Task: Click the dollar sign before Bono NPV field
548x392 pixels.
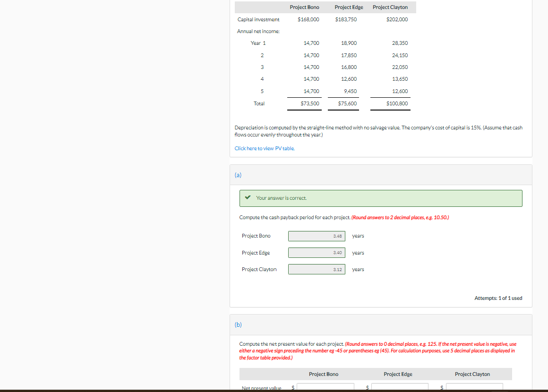Action: pyautogui.click(x=292, y=386)
